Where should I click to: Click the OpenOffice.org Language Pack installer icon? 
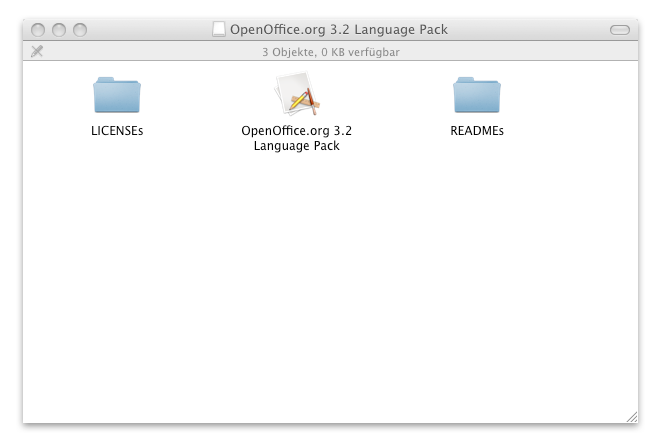pos(297,96)
